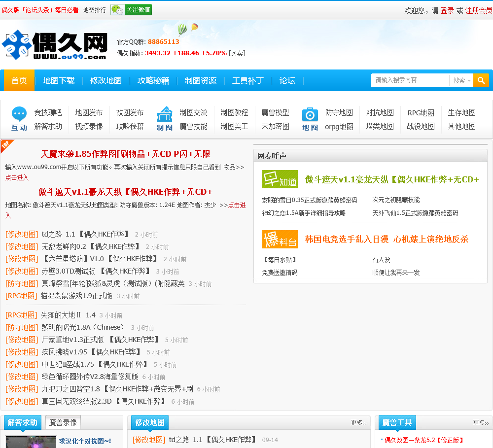Click the 登录 link
The width and height of the screenshot is (493, 448).
point(447,10)
